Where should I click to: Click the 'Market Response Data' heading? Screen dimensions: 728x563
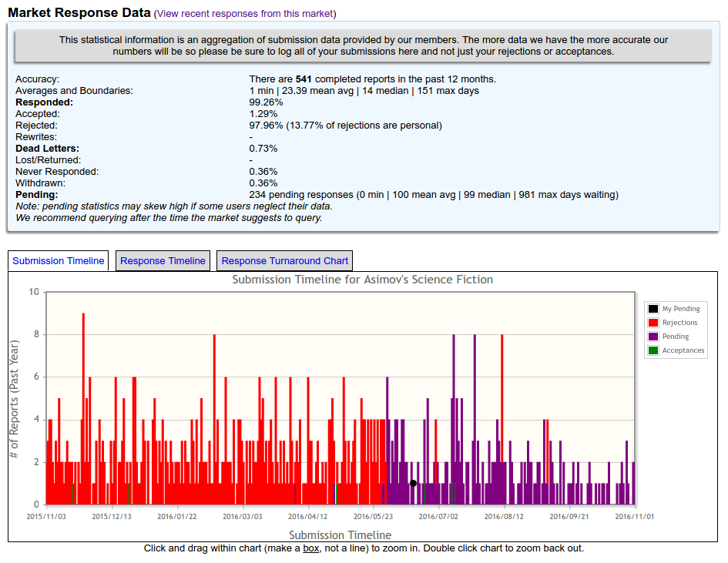click(x=79, y=12)
